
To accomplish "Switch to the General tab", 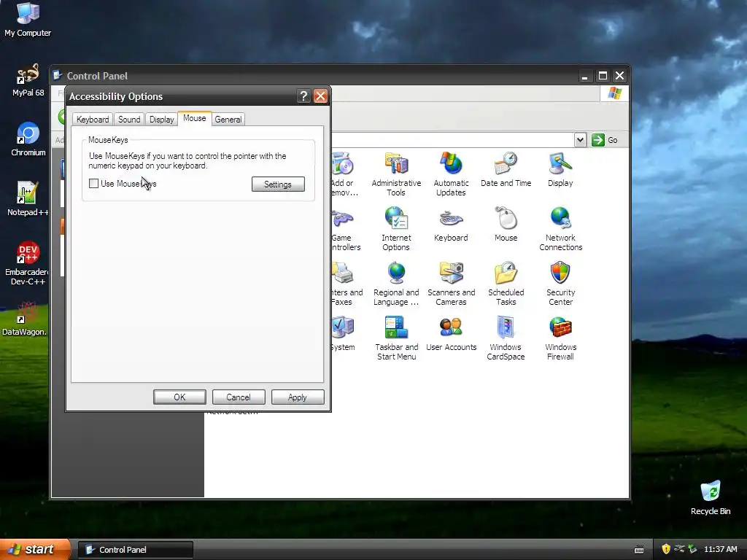I will point(228,119).
